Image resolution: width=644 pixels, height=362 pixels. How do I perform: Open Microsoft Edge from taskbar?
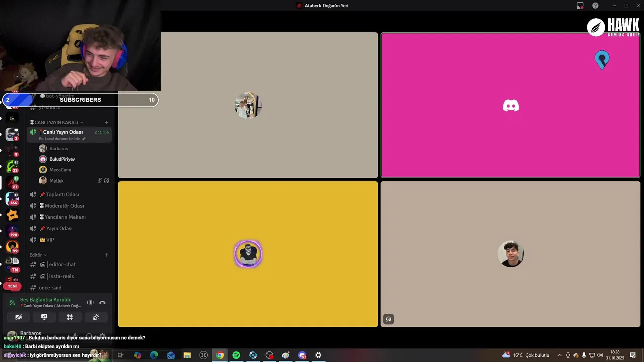(154, 355)
